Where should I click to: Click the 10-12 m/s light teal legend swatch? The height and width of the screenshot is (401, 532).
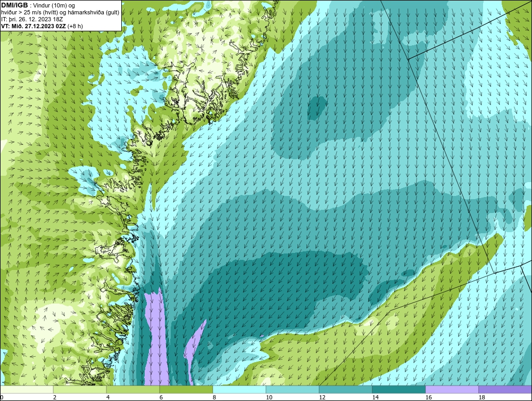(x=293, y=389)
